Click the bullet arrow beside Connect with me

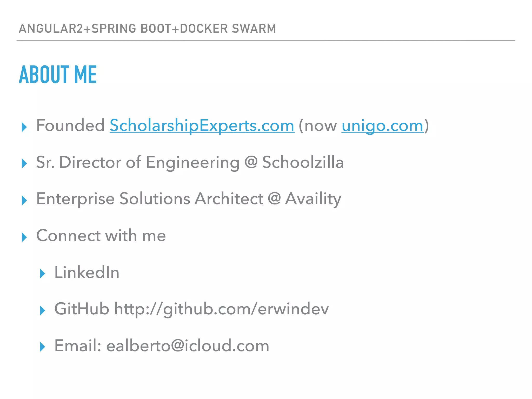[24, 237]
